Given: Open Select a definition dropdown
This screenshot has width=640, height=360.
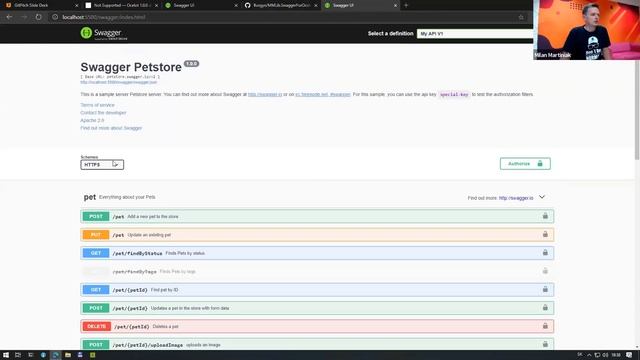Looking at the screenshot, I should (x=475, y=33).
